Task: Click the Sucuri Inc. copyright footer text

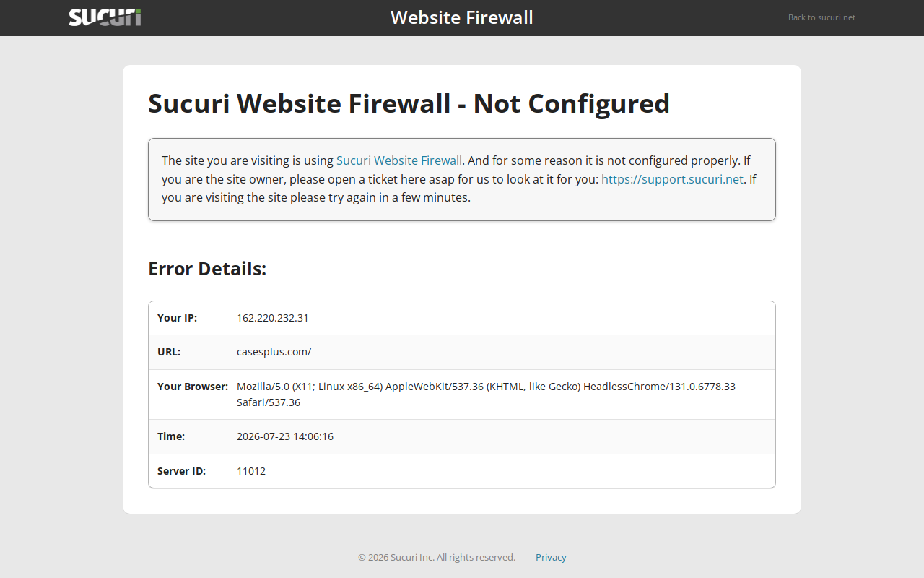Action: coord(437,557)
